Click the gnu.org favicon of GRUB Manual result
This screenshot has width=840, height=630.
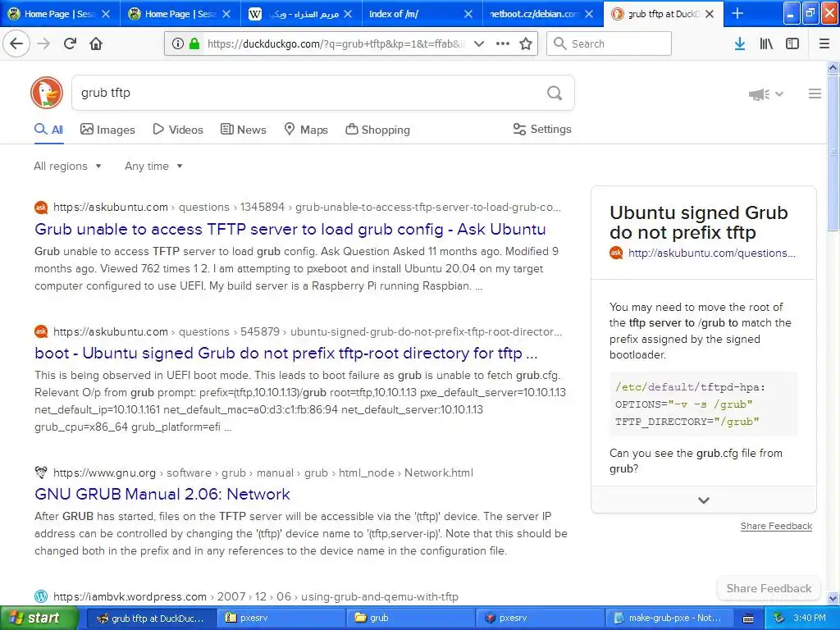tap(41, 472)
